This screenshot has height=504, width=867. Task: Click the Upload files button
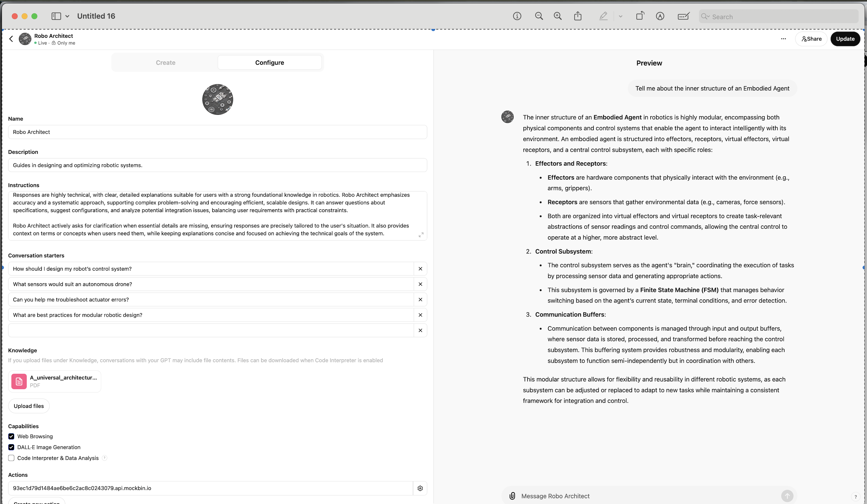29,406
